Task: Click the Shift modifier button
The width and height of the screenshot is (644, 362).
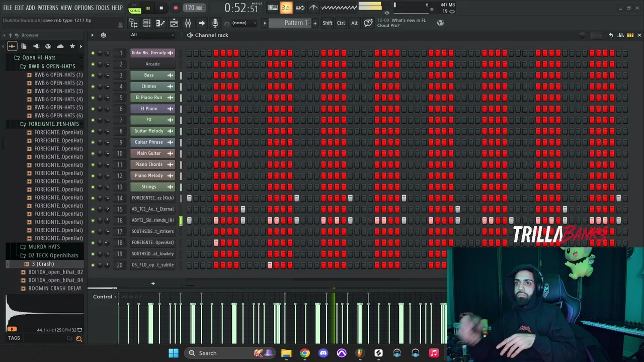Action: [328, 23]
